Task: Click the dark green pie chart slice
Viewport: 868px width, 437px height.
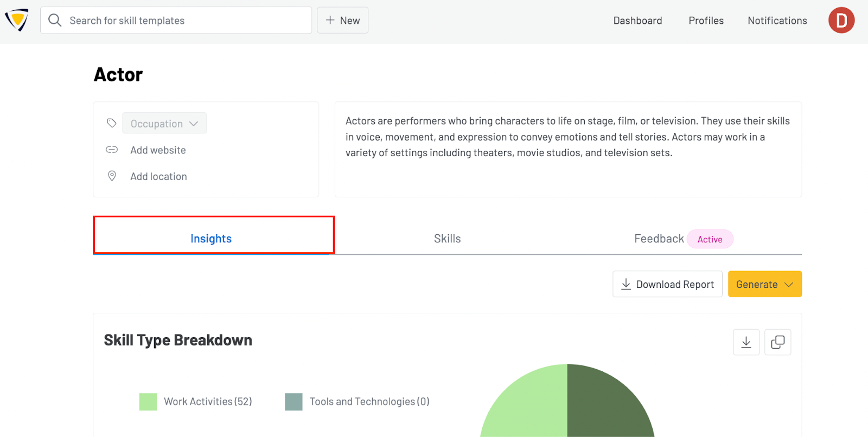Action: (x=608, y=407)
